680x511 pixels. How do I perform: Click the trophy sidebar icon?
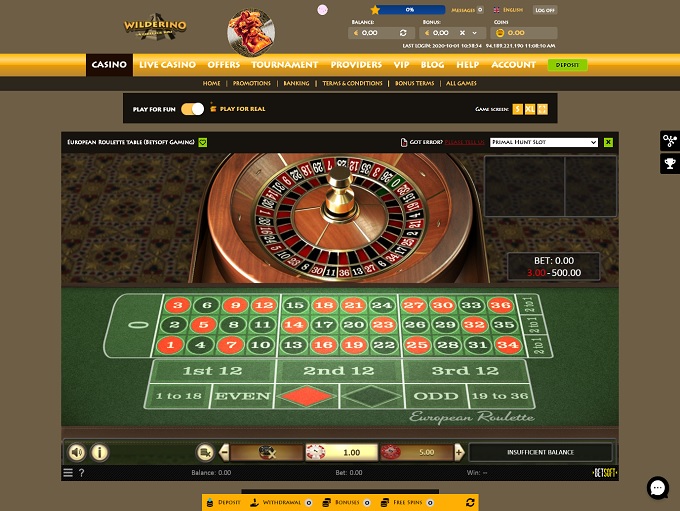[670, 164]
